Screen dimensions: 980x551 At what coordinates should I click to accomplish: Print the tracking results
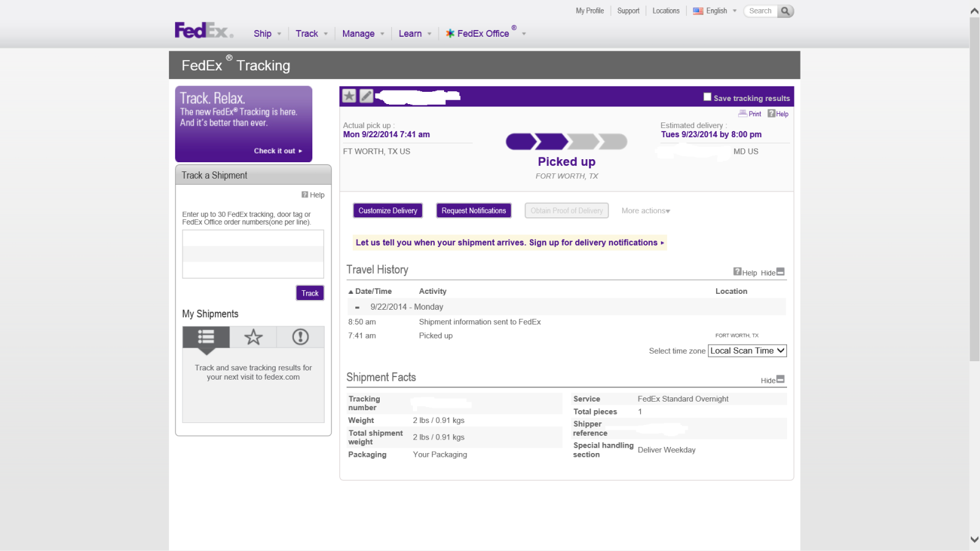pyautogui.click(x=750, y=114)
